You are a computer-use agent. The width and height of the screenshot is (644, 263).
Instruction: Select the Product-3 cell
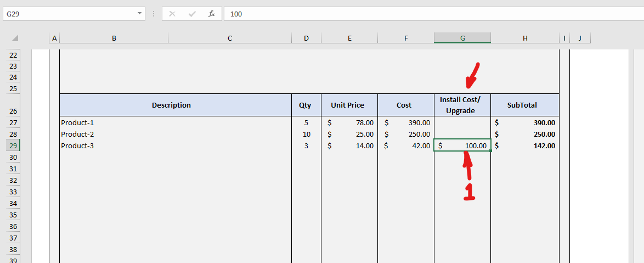[x=176, y=146]
